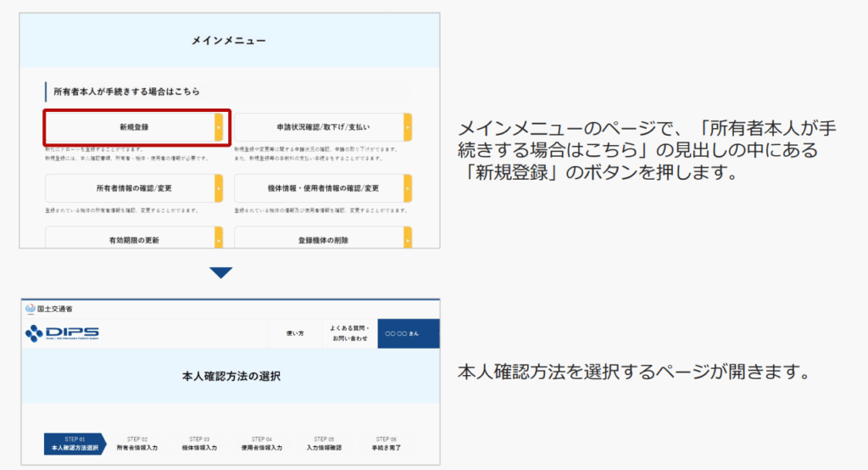
Task: Click yellow arrow on 申請状況確認 button
Action: (x=408, y=127)
